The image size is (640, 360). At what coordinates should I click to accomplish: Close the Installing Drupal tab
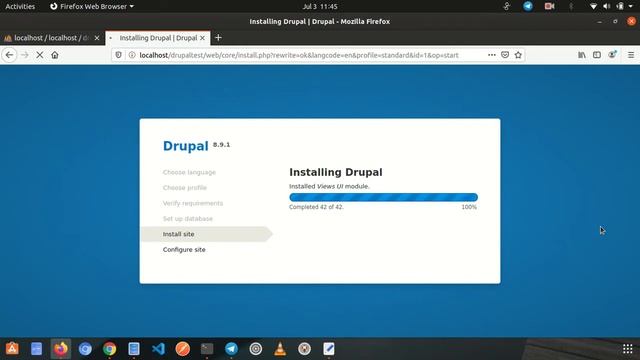pyautogui.click(x=202, y=38)
